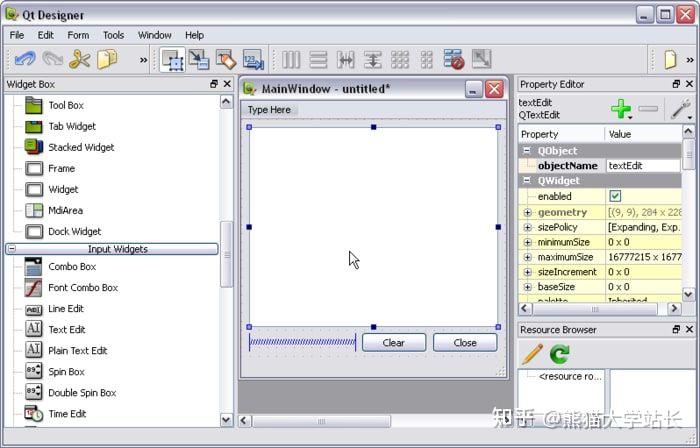
Task: Select Stacked Widget in Widget Box
Action: (x=81, y=147)
